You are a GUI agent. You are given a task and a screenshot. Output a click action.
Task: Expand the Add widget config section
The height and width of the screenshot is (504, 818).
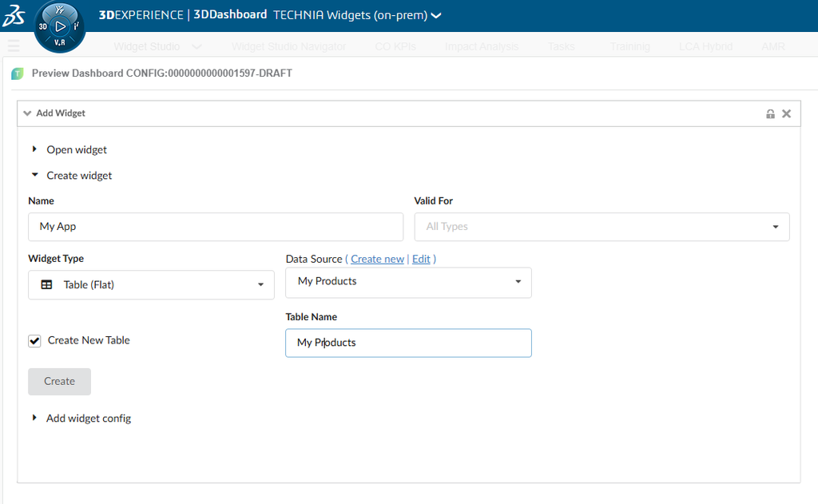34,418
